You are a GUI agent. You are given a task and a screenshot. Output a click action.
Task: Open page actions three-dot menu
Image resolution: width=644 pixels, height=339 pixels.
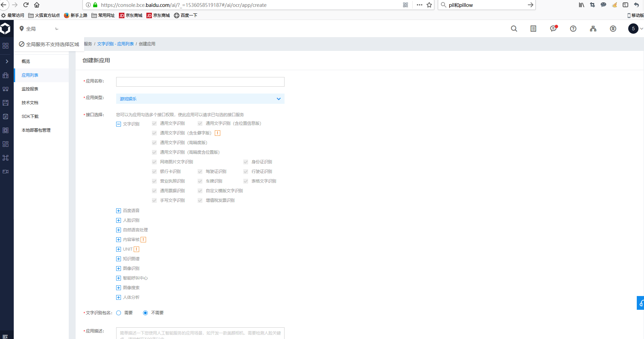coord(420,5)
